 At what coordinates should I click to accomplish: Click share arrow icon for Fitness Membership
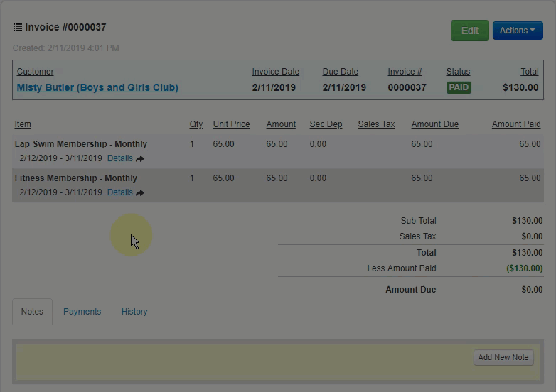tap(140, 193)
